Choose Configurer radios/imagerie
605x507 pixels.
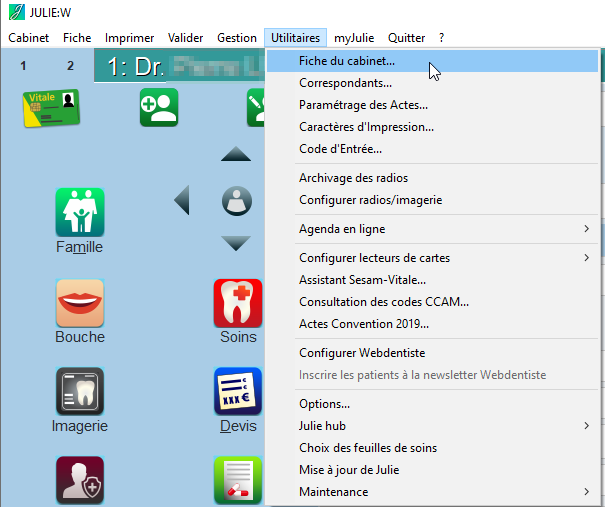pos(432,200)
